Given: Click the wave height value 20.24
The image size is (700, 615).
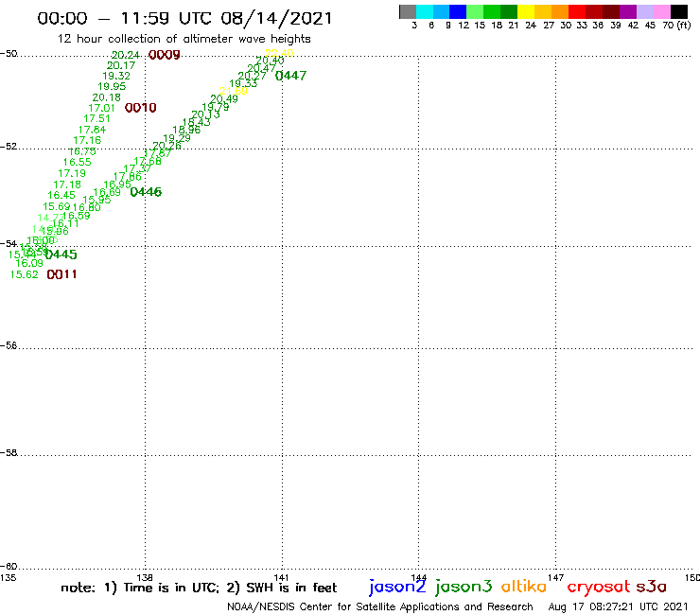Looking at the screenshot, I should [x=126, y=55].
